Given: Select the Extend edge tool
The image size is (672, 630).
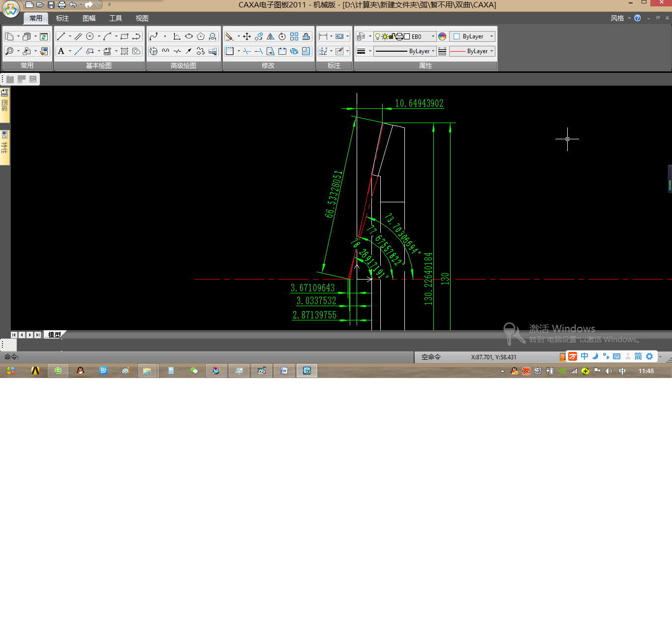Looking at the screenshot, I should 259,51.
